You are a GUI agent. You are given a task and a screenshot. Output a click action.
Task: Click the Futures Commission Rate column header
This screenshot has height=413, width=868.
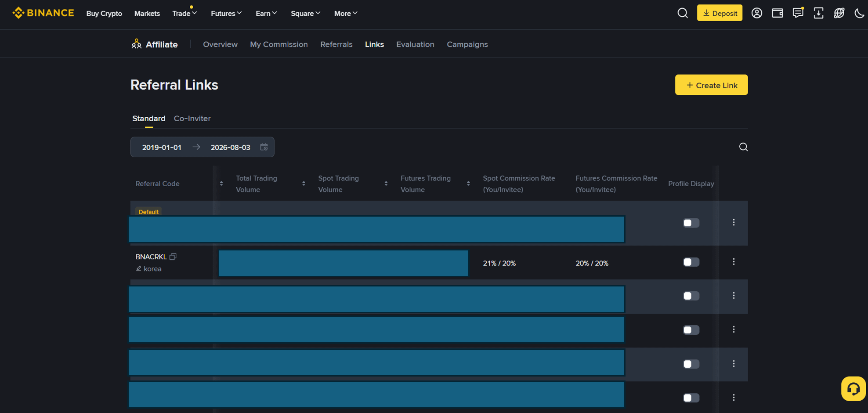[616, 184]
